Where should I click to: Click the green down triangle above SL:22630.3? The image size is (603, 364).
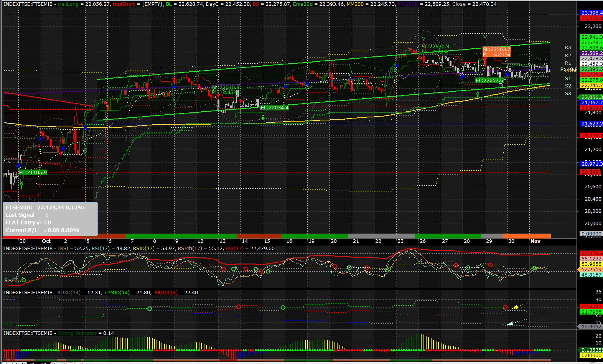tap(423, 39)
